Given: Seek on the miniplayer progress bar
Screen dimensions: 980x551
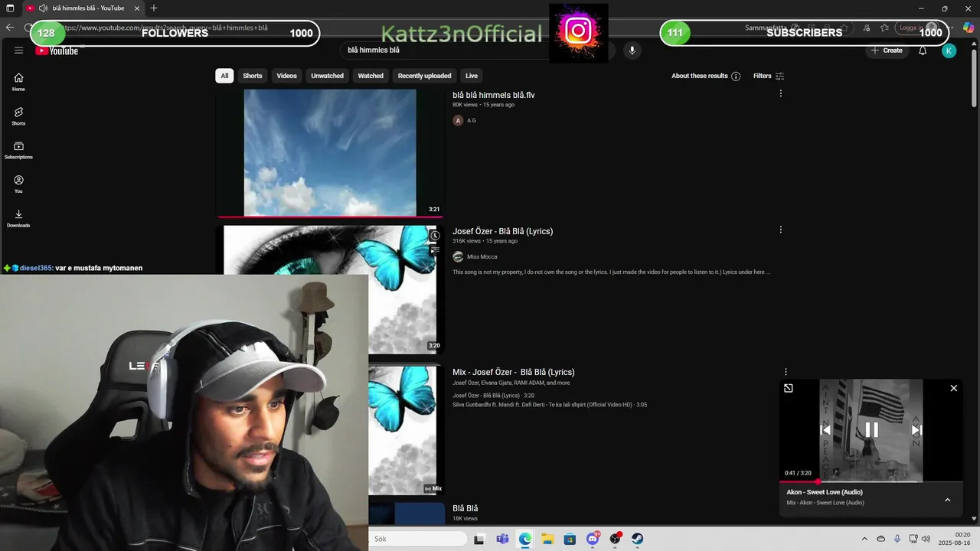Looking at the screenshot, I should point(871,482).
